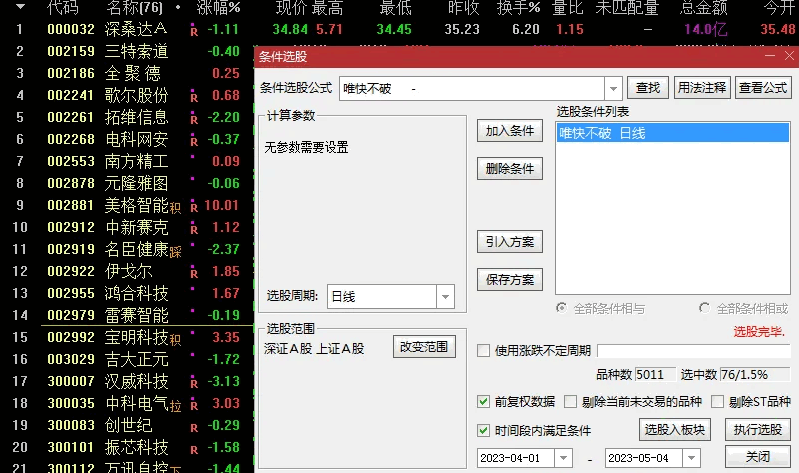This screenshot has height=473, width=799.
Task: Sort by the 现价 column header
Action: [x=290, y=8]
